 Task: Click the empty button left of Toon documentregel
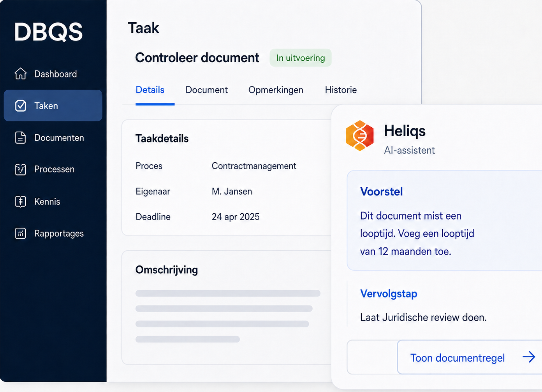pos(372,357)
